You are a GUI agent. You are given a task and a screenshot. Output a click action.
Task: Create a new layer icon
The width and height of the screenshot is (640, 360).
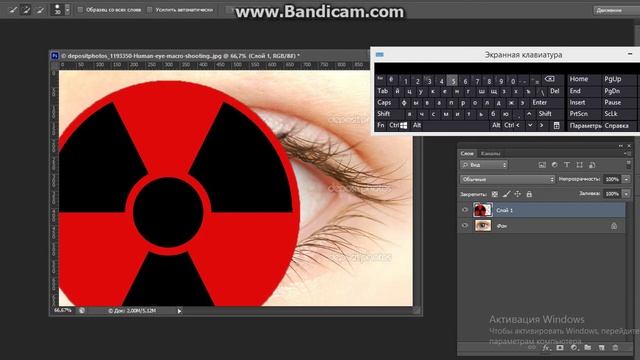601,348
